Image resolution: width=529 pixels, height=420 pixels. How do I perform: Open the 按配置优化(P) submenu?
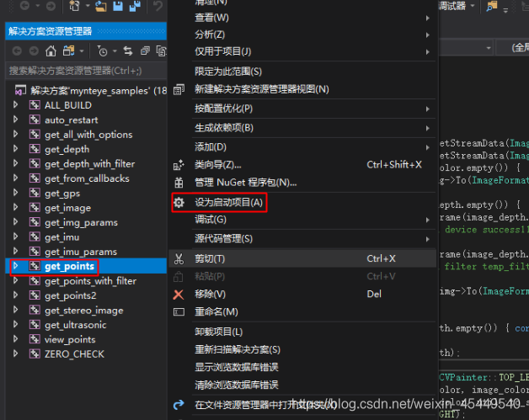[302, 109]
